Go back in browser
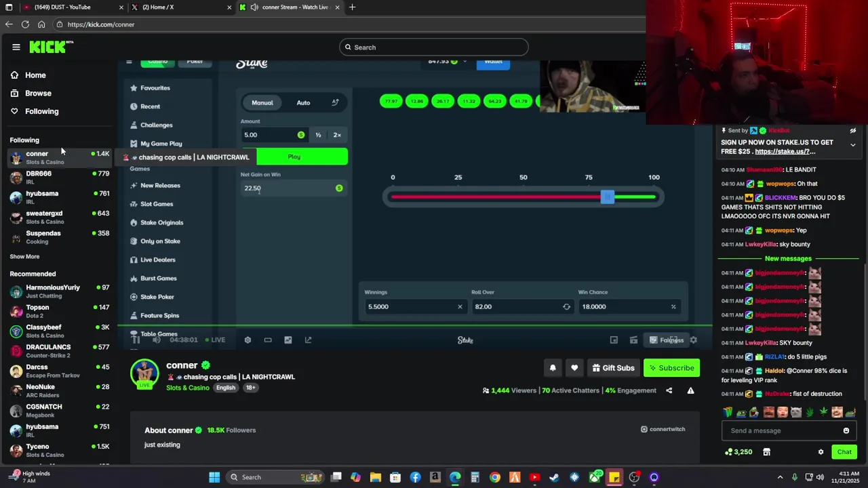Image resolution: width=868 pixels, height=488 pixels. click(x=9, y=24)
